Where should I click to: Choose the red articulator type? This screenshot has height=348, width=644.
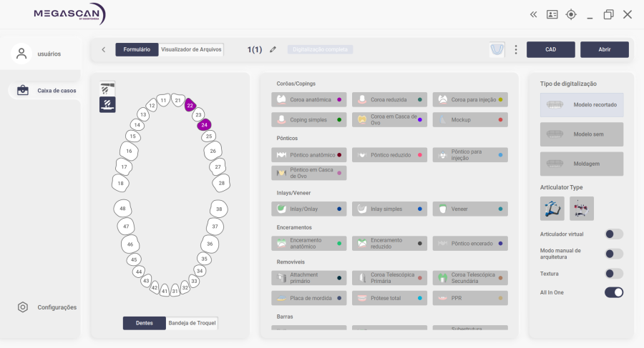click(x=582, y=209)
